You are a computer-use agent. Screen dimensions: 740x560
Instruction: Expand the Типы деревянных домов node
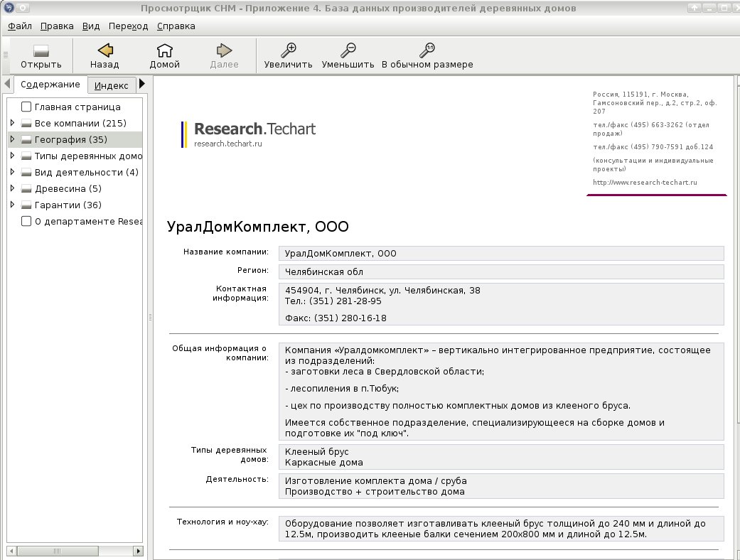(x=12, y=155)
